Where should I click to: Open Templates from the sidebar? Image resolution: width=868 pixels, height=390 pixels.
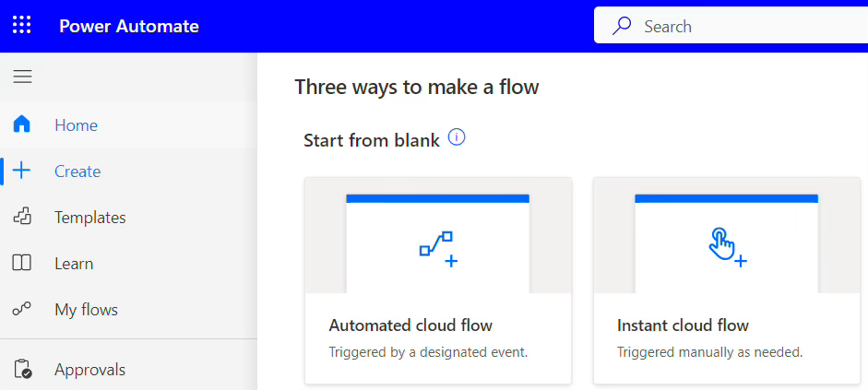point(89,218)
